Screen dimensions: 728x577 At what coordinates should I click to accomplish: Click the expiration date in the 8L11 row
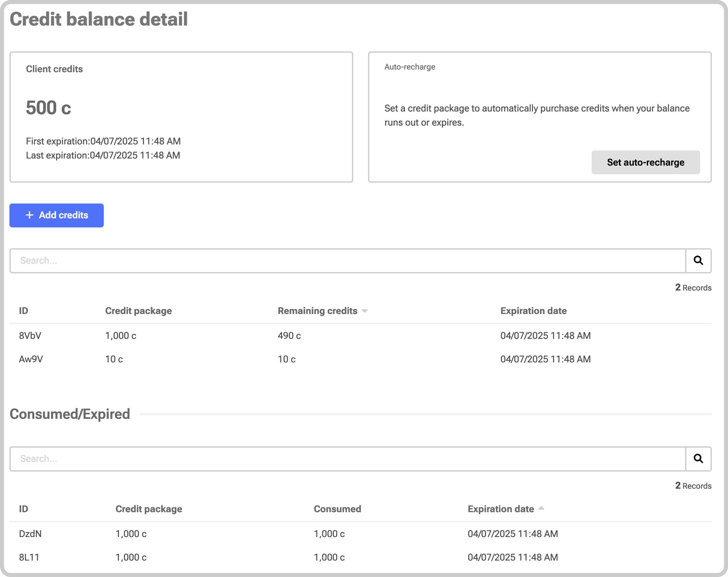point(512,557)
